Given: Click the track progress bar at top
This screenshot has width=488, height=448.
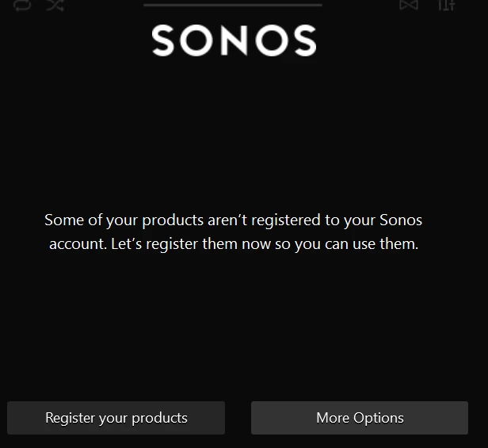Looking at the screenshot, I should (233, 5).
